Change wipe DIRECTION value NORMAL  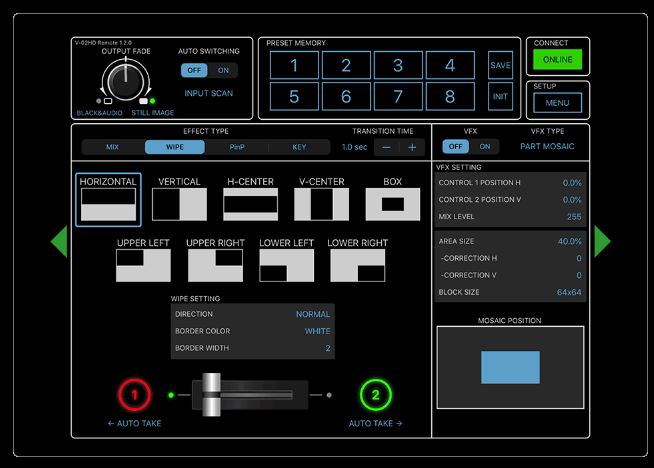pyautogui.click(x=313, y=314)
